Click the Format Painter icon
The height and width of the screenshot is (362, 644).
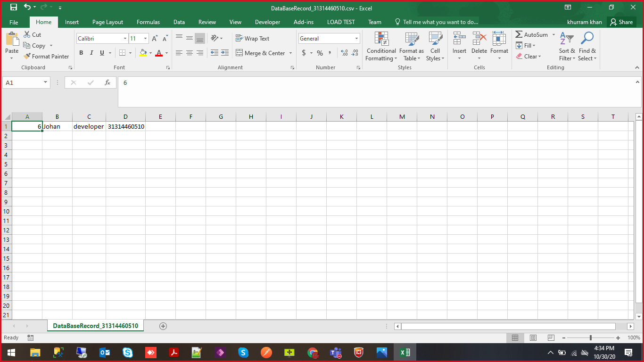coord(27,57)
